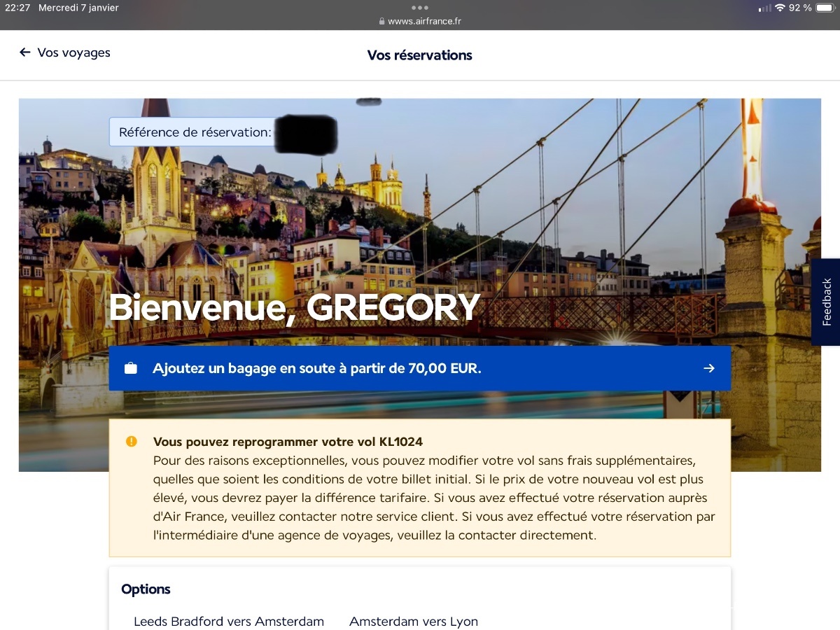Click the back arrow beside Vos voyages
The image size is (840, 630).
coord(25,52)
